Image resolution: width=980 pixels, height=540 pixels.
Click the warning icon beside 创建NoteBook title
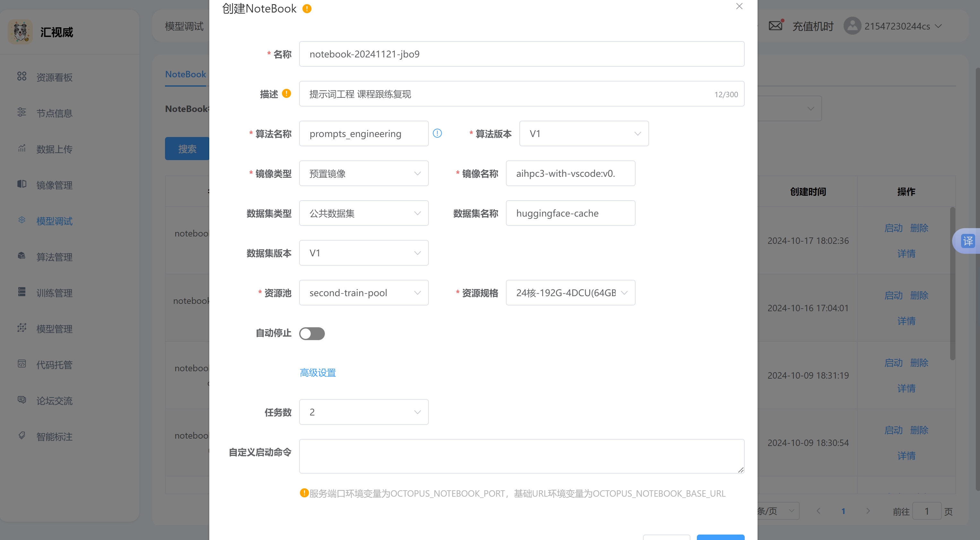click(x=307, y=8)
